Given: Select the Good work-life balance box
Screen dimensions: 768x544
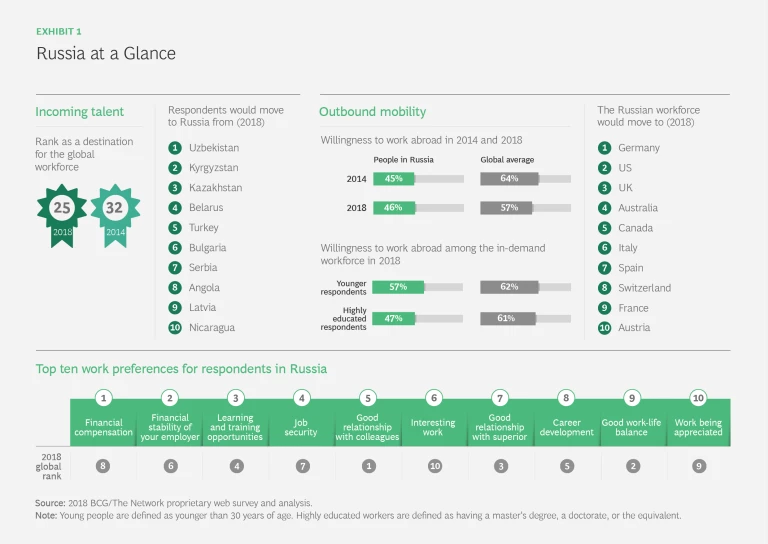Looking at the screenshot, I should (x=632, y=427).
